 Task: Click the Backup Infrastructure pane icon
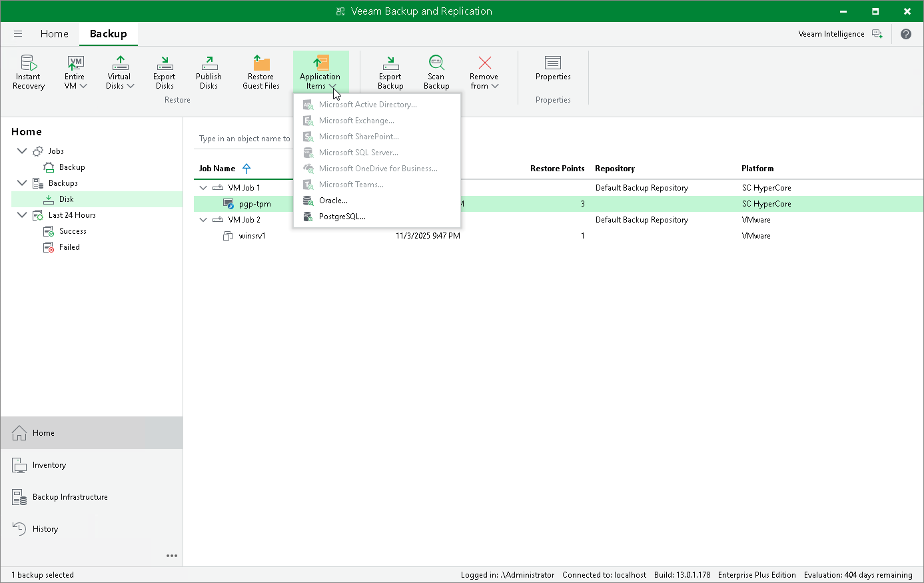pyautogui.click(x=19, y=497)
